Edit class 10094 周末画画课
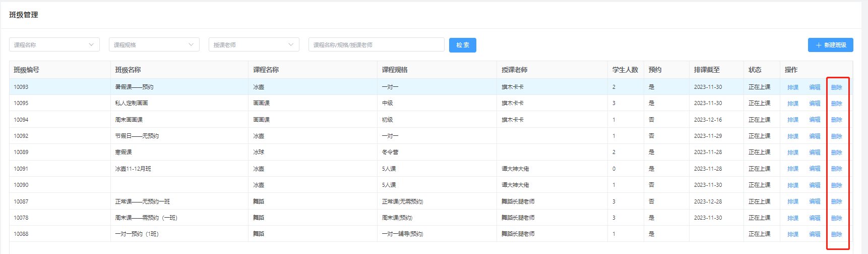Viewport: 868px width, 254px height. tap(815, 120)
